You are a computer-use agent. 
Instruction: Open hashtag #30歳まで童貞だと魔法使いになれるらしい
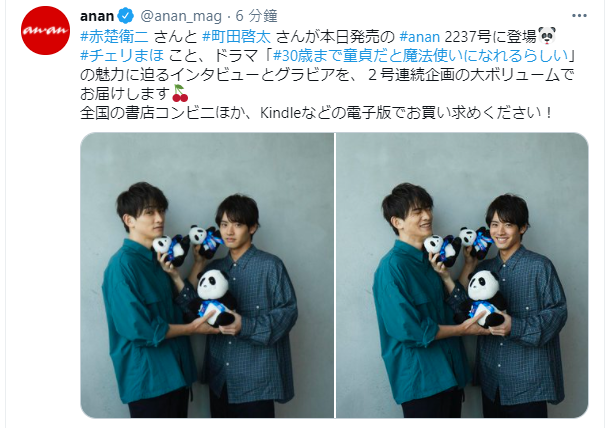(421, 56)
